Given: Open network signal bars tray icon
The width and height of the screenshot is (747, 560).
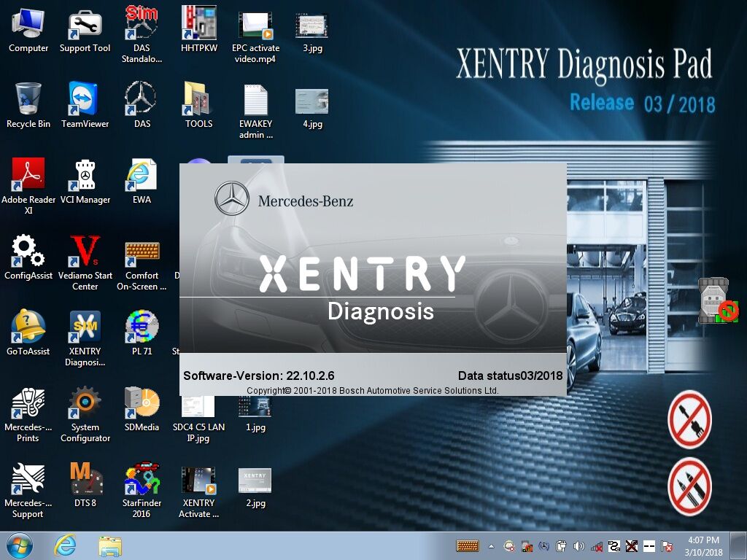Looking at the screenshot, I should tap(597, 546).
